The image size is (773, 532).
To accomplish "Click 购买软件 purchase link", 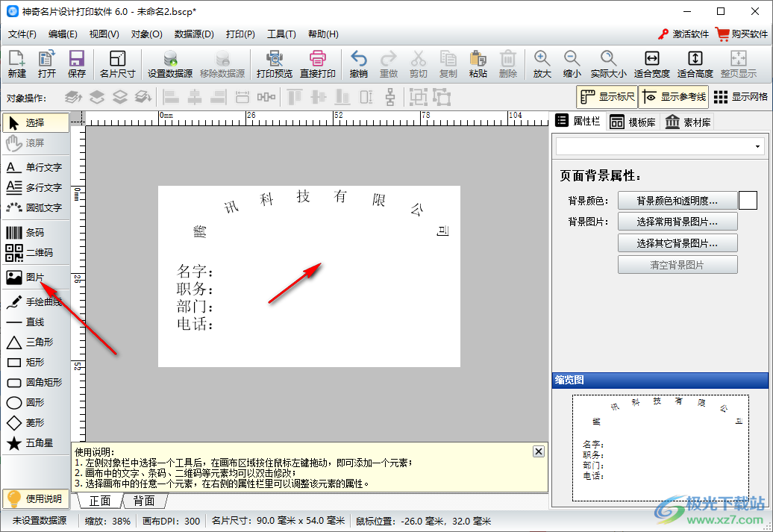I will click(x=742, y=34).
